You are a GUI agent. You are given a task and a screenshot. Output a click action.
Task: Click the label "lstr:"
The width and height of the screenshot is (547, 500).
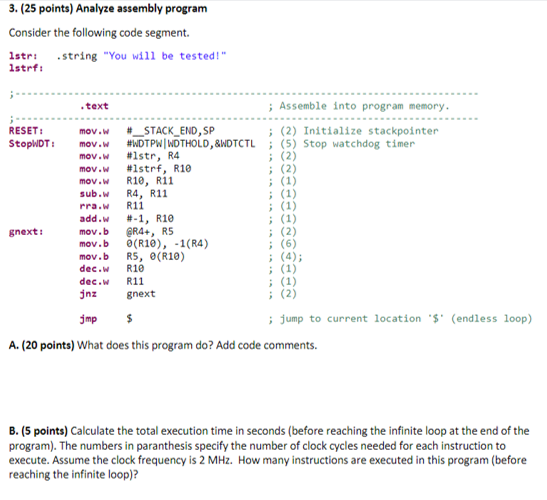[x=23, y=56]
